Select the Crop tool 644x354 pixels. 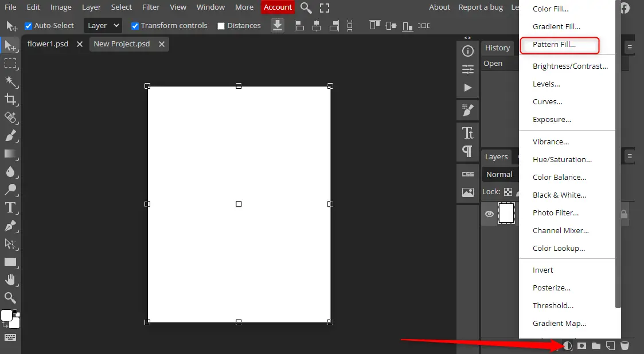[10, 99]
